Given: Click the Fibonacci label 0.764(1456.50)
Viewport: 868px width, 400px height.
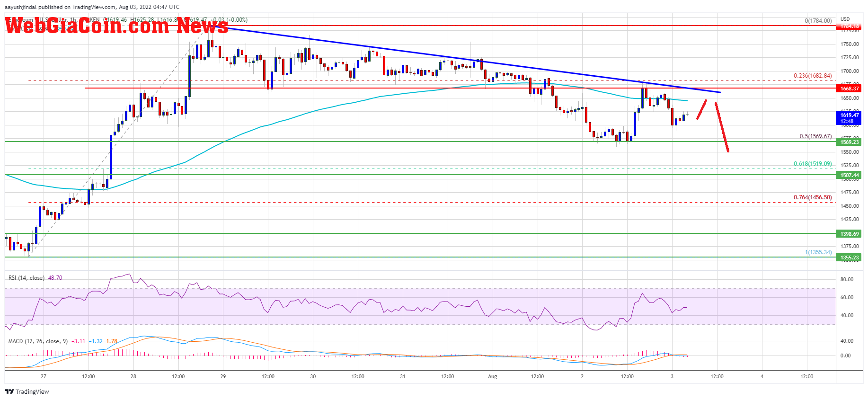Looking at the screenshot, I should tap(813, 197).
